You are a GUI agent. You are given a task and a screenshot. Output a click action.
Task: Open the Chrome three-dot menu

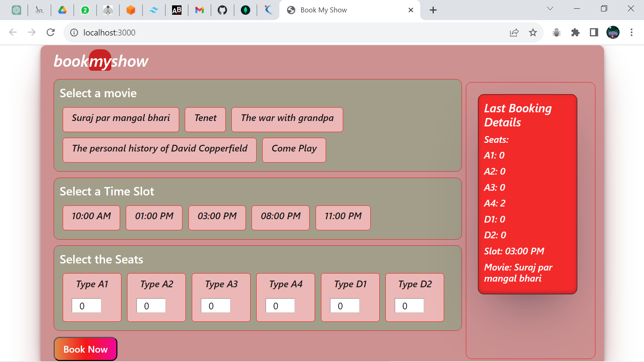click(x=631, y=33)
